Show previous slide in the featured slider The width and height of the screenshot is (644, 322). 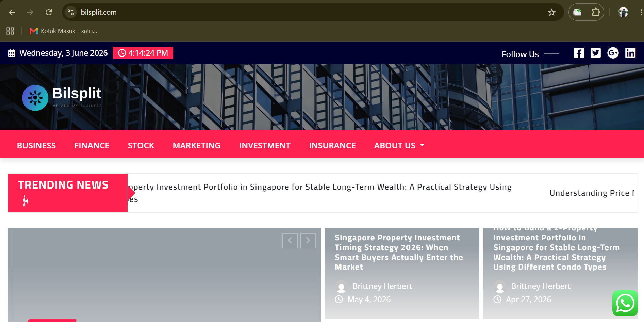[290, 241]
